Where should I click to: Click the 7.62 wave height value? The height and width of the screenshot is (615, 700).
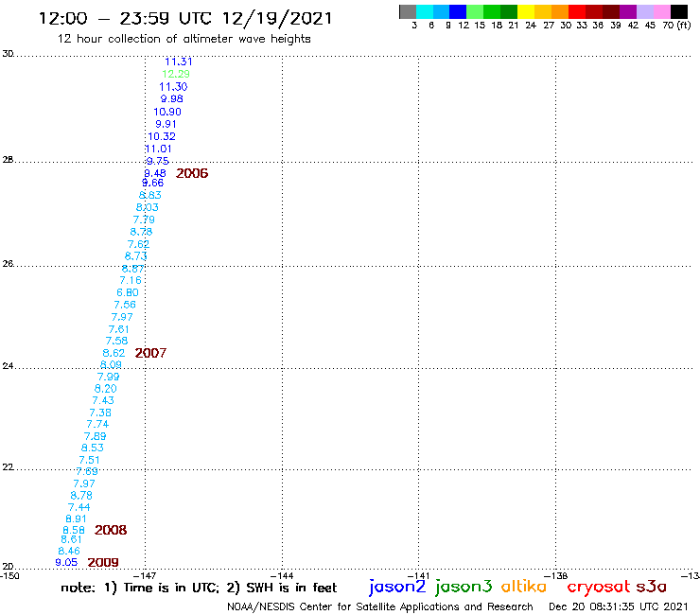(138, 244)
